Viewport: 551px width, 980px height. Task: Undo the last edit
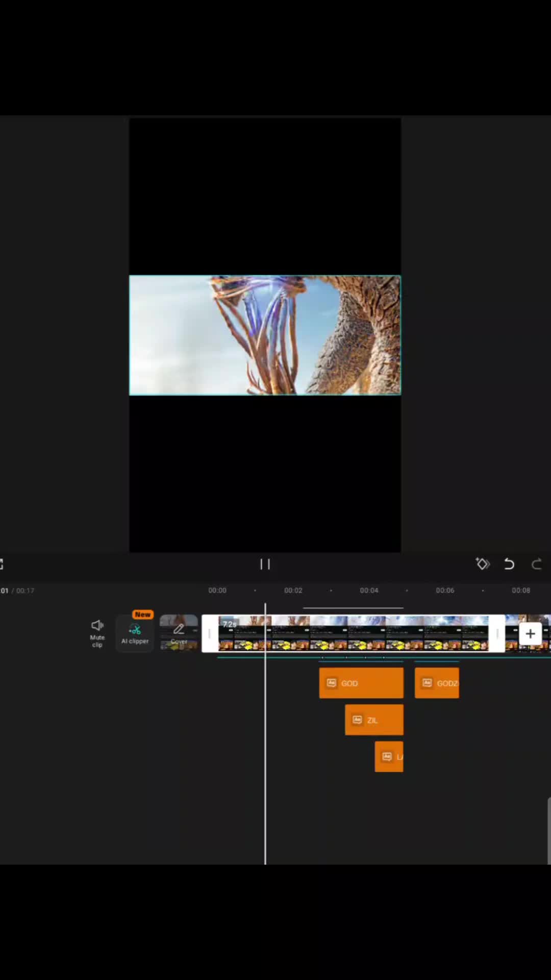click(509, 564)
